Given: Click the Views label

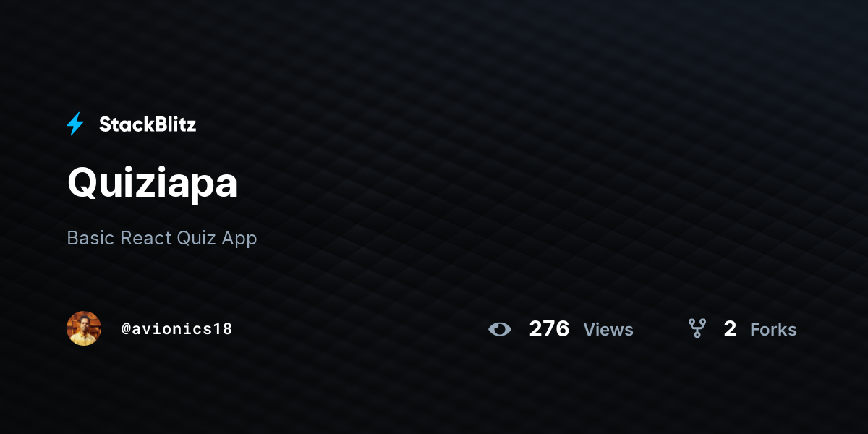Looking at the screenshot, I should (x=608, y=329).
